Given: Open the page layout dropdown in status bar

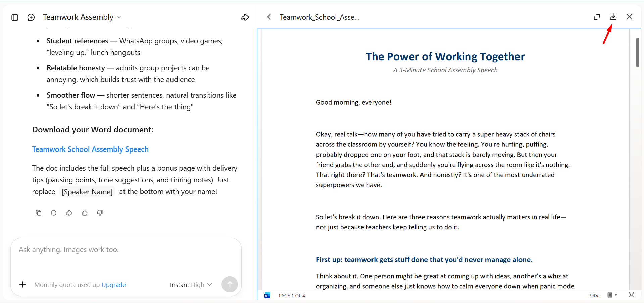Looking at the screenshot, I should (612, 295).
